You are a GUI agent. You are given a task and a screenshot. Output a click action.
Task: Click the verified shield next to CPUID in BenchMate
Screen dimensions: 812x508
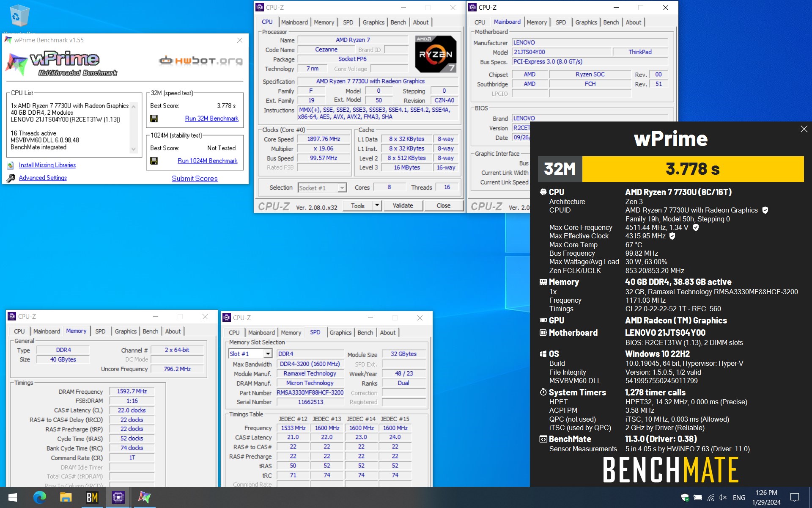click(x=765, y=210)
